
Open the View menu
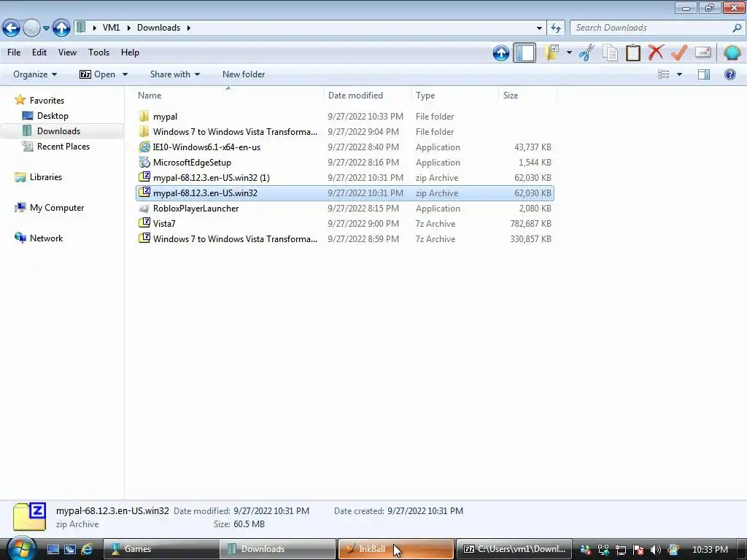click(67, 52)
